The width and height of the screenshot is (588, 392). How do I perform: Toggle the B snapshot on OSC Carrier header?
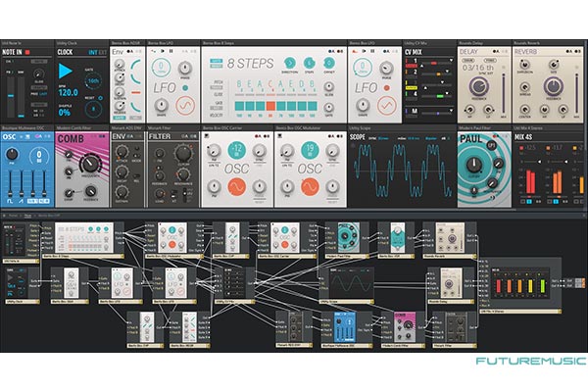[266, 136]
